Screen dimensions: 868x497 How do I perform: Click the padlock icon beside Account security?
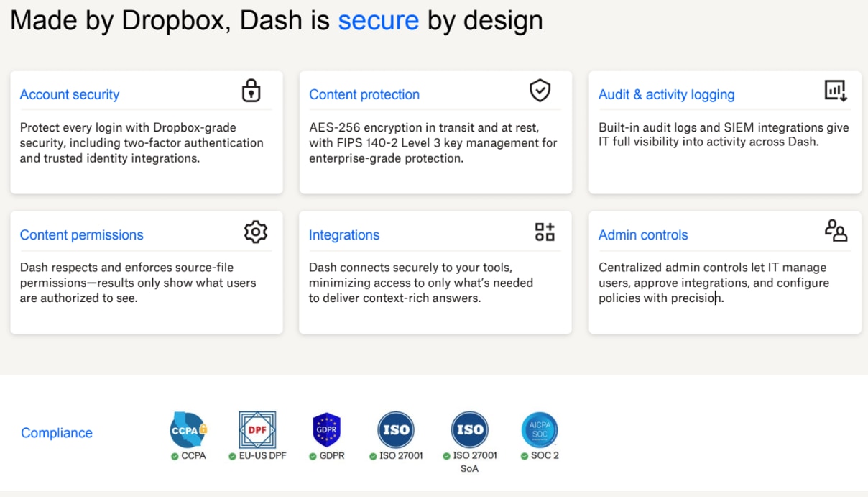(251, 91)
